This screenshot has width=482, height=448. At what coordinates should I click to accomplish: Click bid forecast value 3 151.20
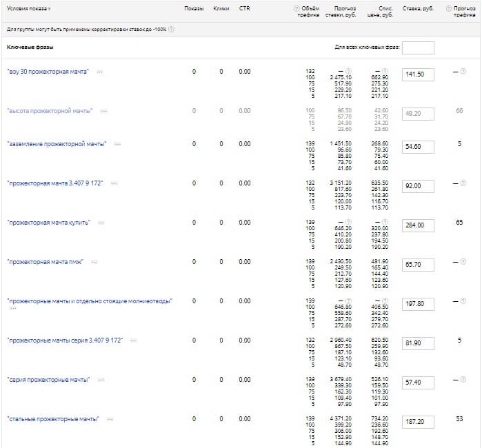click(341, 183)
